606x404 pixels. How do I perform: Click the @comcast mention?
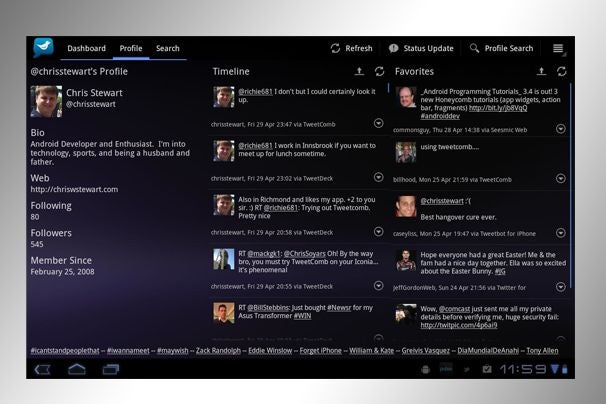click(x=454, y=309)
